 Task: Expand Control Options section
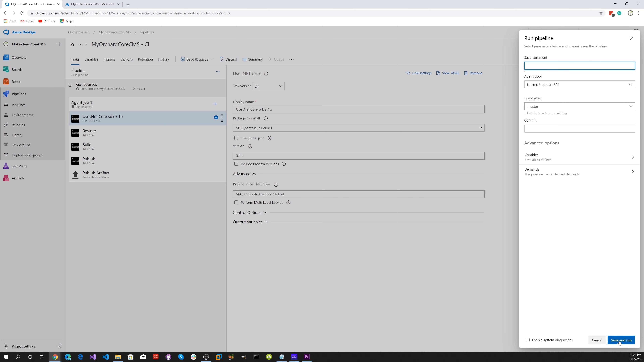[x=250, y=212]
